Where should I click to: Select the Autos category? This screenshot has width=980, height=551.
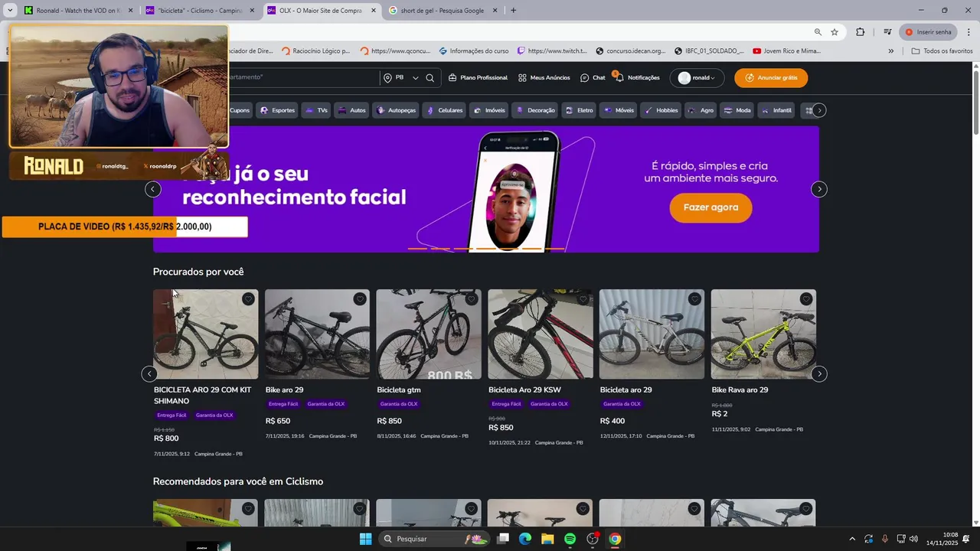coord(351,110)
